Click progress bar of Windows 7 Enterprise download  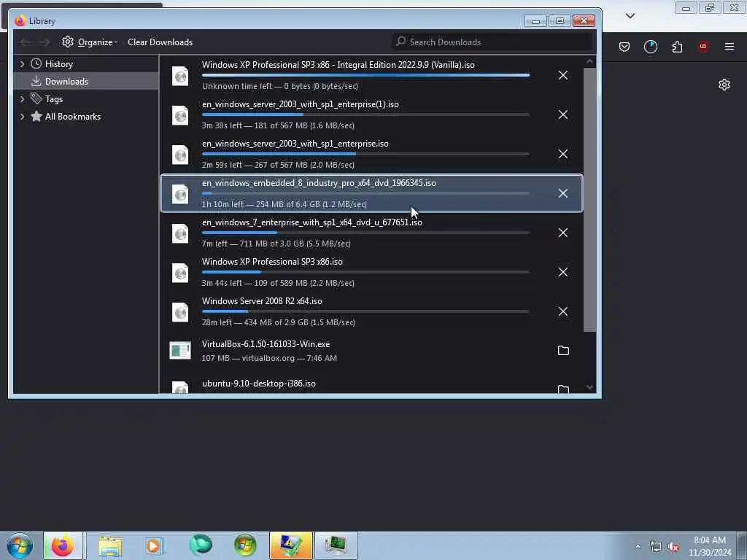(365, 233)
